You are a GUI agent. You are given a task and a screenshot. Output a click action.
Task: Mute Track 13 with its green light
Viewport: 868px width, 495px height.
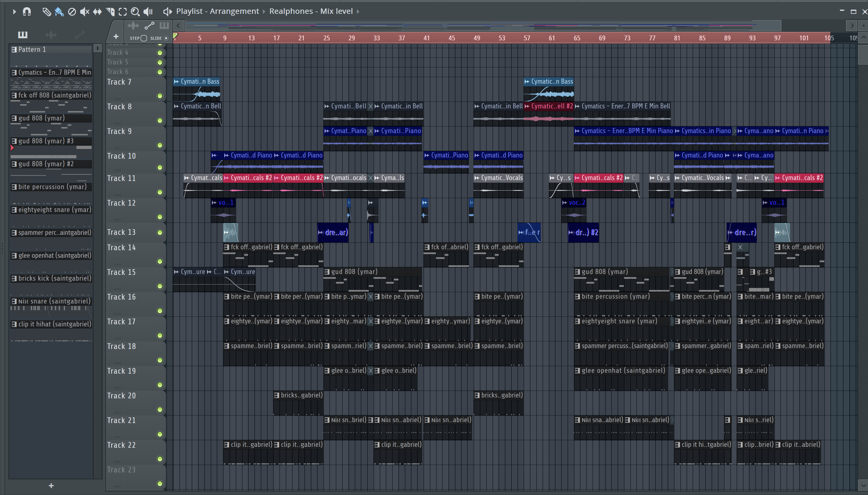point(159,232)
